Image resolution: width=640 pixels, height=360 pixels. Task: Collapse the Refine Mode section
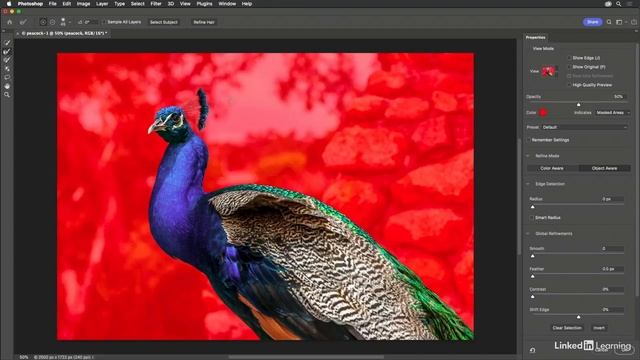point(528,156)
